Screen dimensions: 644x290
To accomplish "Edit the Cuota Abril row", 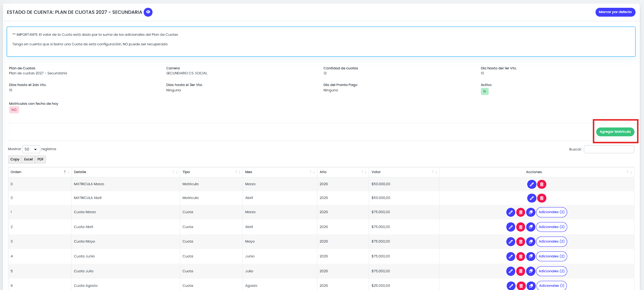I will (511, 227).
